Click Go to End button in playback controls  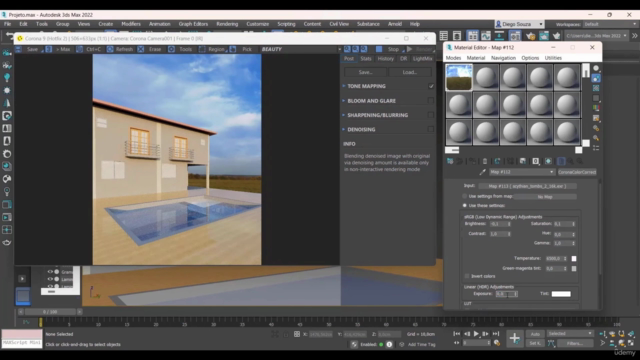click(496, 334)
